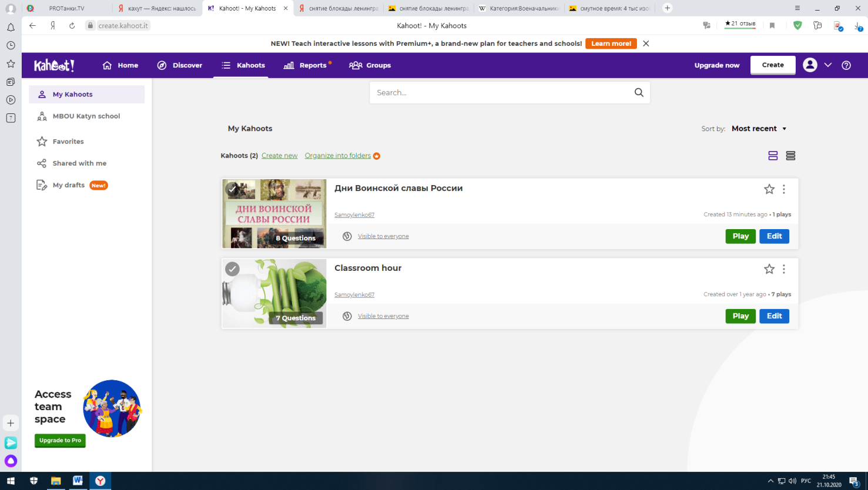Click the bookmark page icon in address bar
868x490 pixels.
tap(772, 25)
